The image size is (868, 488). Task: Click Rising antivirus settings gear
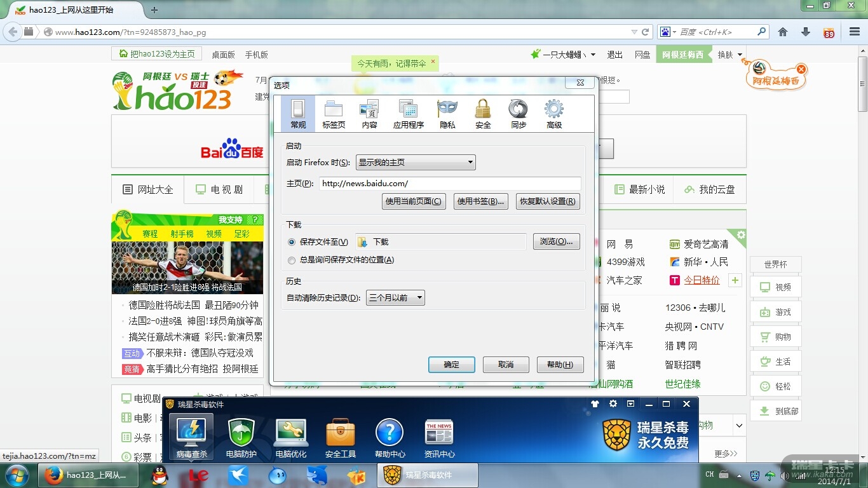point(613,404)
